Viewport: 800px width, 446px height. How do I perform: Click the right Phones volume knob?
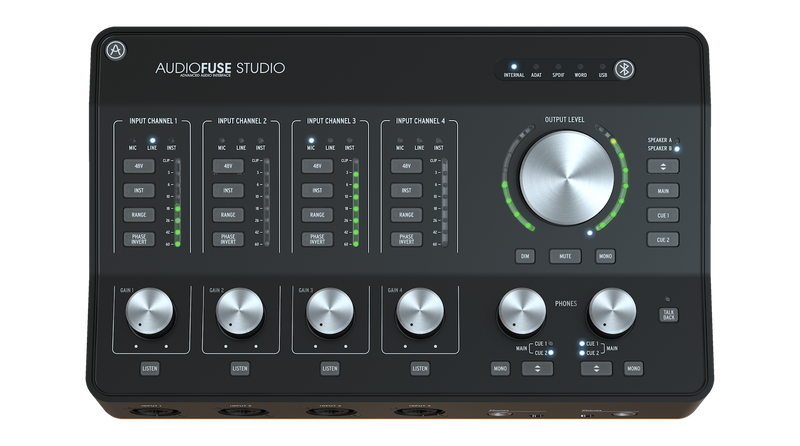[612, 312]
